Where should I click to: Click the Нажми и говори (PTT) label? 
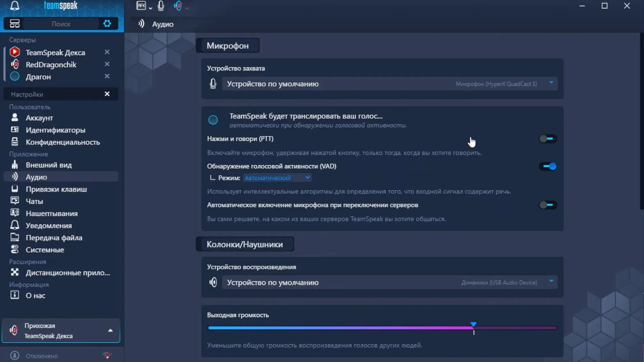click(240, 139)
